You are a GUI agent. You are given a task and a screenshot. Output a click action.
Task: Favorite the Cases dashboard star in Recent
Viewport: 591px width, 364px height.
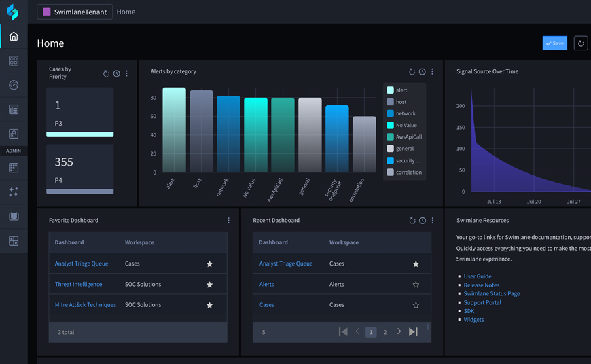[416, 305]
